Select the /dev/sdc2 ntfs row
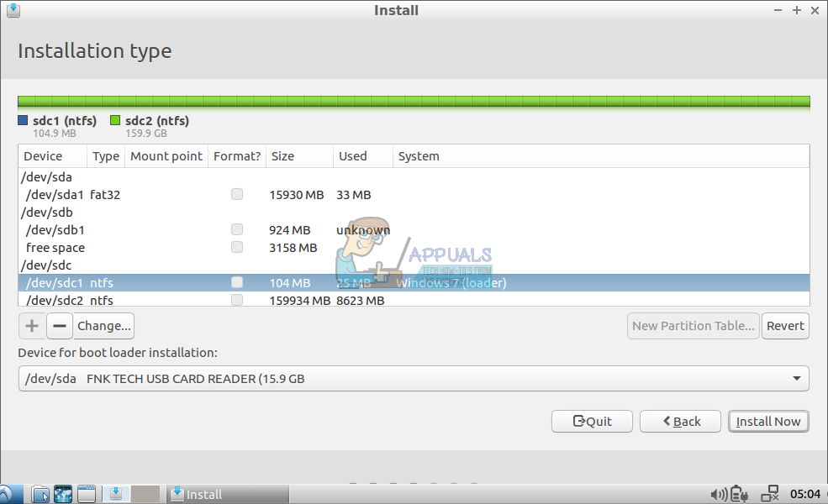Viewport: 828px width, 504px height. pyautogui.click(x=414, y=299)
